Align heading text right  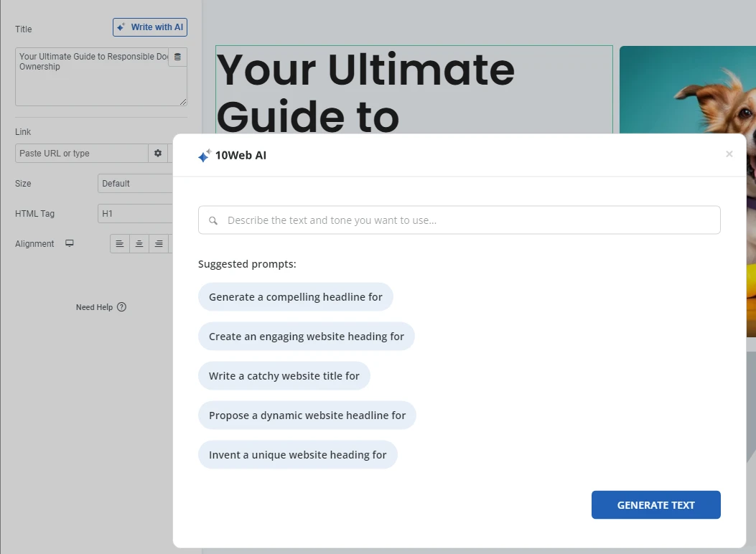tap(159, 244)
